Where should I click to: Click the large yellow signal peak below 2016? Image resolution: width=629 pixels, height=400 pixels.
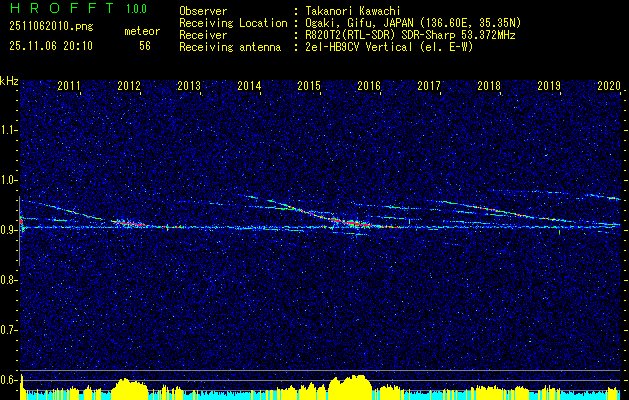[x=350, y=387]
